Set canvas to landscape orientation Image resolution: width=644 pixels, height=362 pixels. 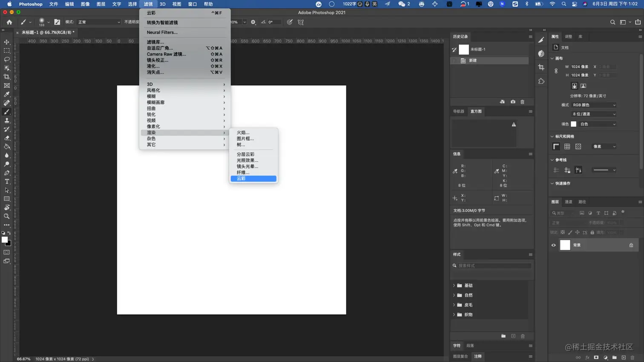[583, 86]
